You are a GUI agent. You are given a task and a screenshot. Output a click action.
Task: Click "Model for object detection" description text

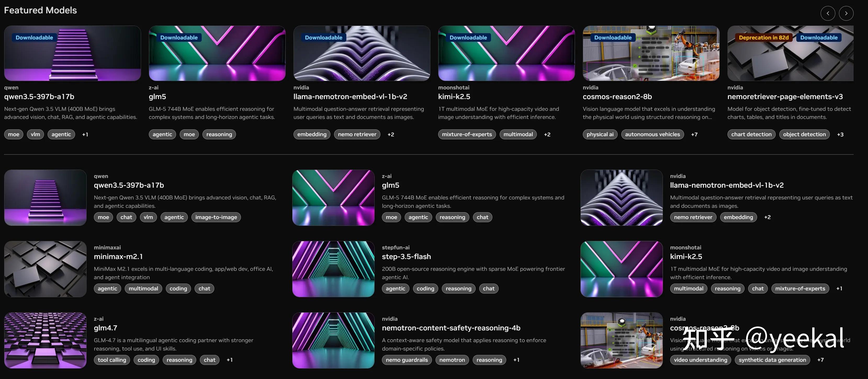[789, 113]
